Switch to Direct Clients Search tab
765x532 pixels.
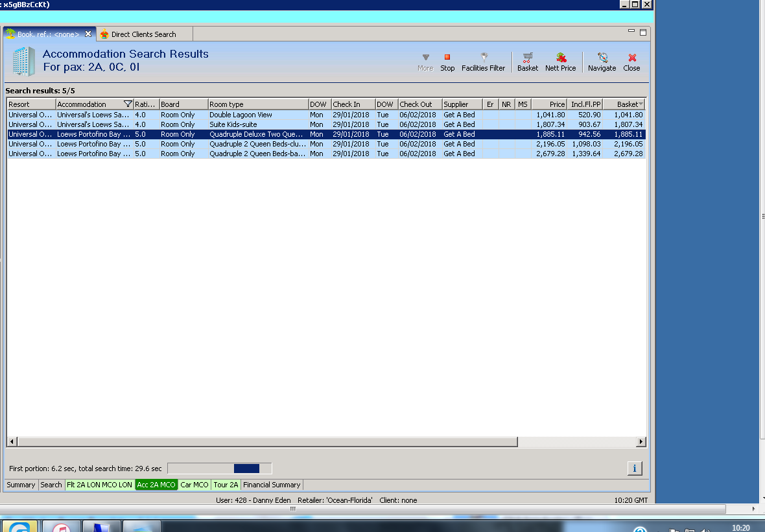coord(143,34)
